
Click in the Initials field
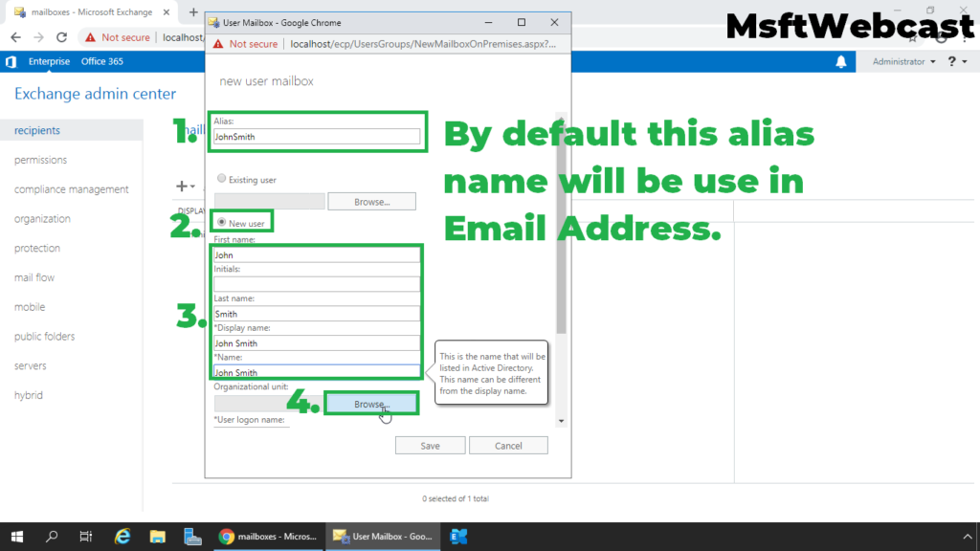[316, 284]
